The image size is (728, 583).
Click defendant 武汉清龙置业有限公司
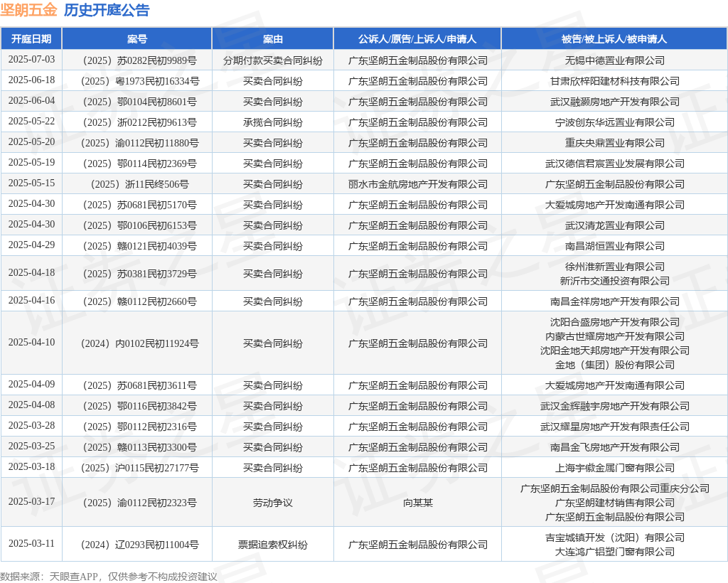coord(615,225)
